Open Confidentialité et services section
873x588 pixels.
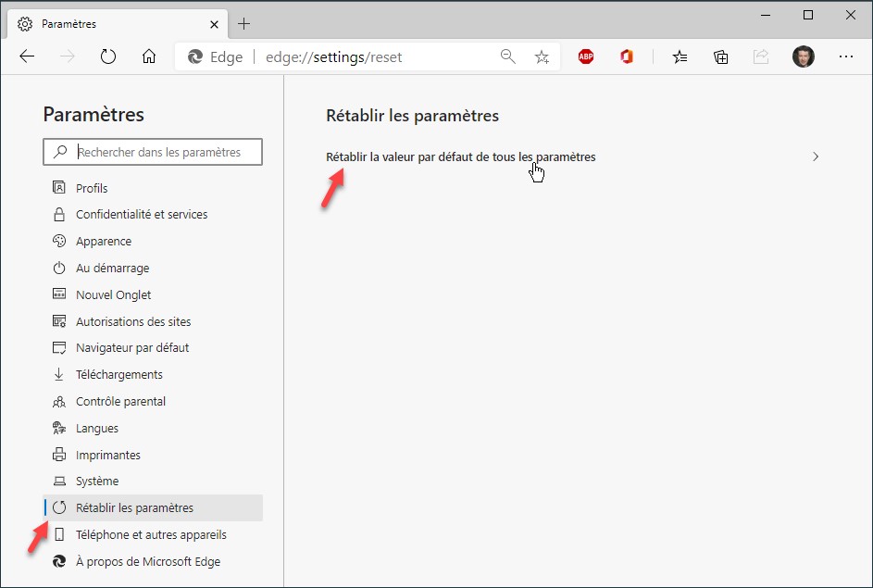pos(153,215)
